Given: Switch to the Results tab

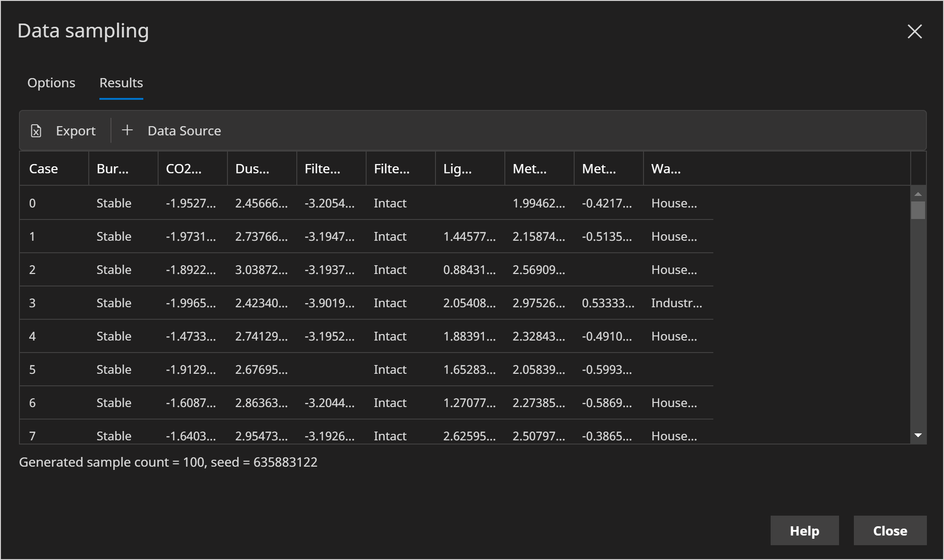Looking at the screenshot, I should 121,83.
